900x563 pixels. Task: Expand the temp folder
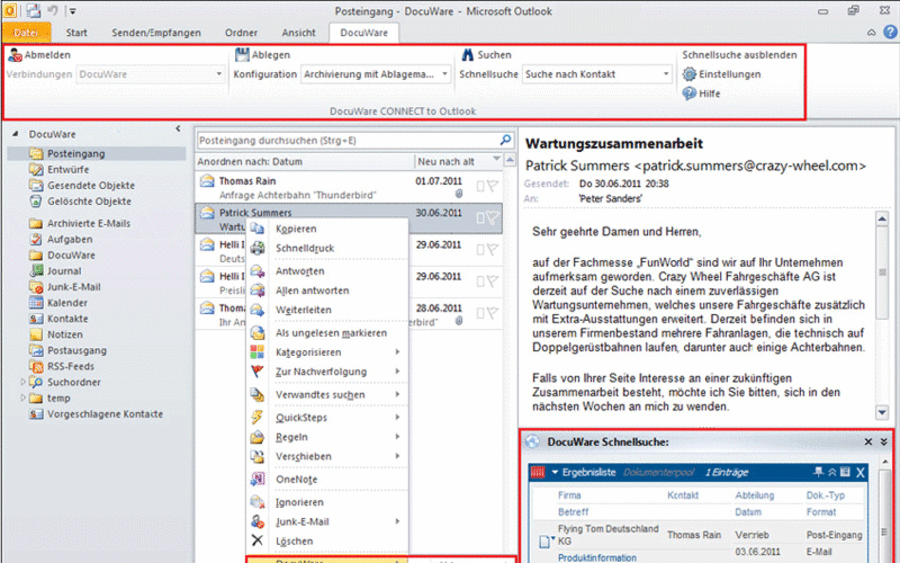click(x=23, y=397)
